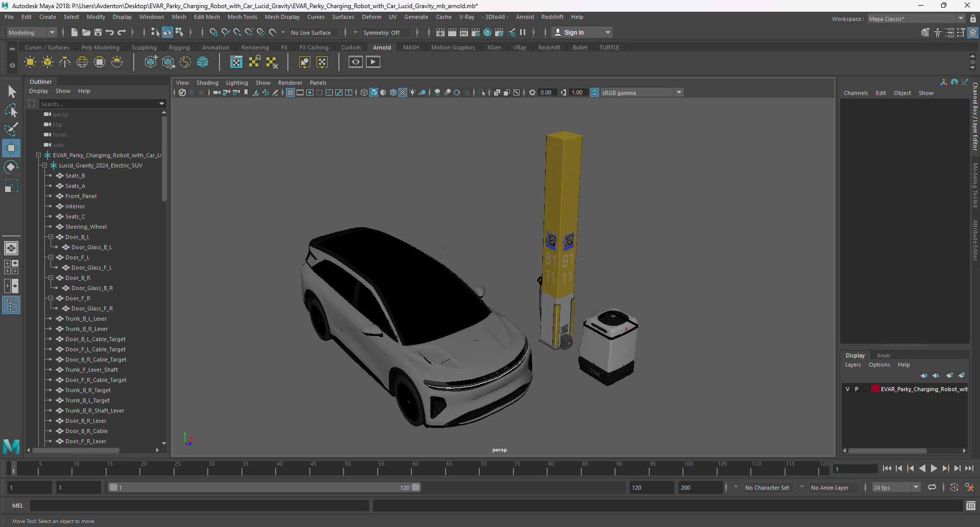
Task: Redo action icon
Action: (x=121, y=32)
